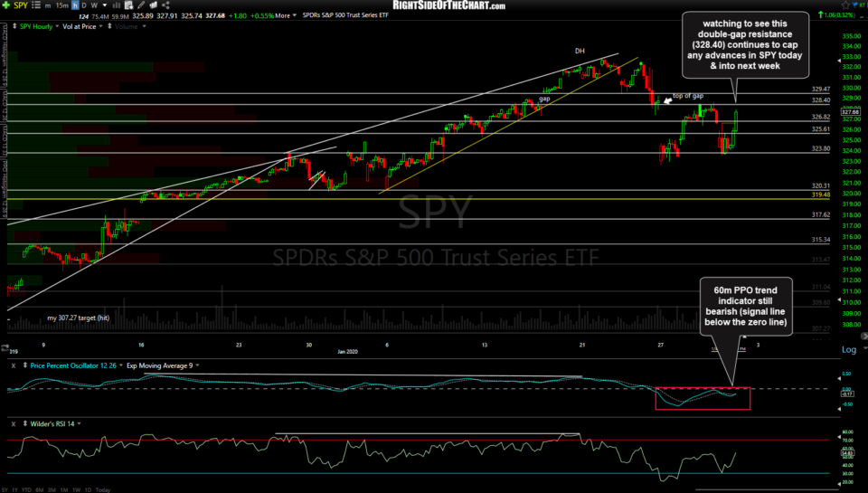This screenshot has height=493, width=868.
Task: Set chart range to 3M
Action: click(x=52, y=489)
